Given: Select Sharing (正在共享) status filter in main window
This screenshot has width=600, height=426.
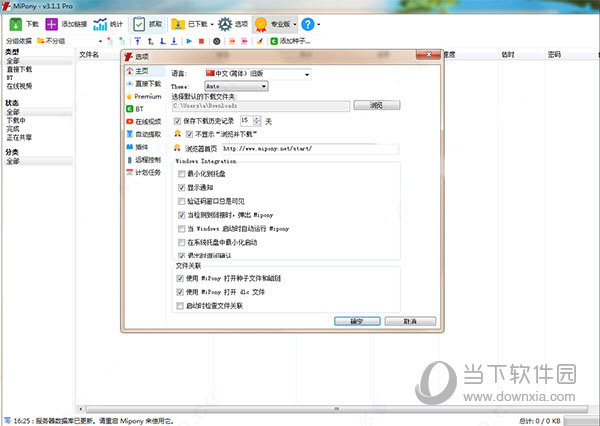Looking at the screenshot, I should [x=19, y=137].
